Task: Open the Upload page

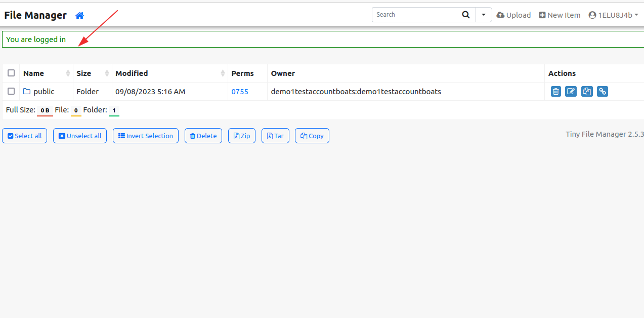Action: [x=513, y=15]
